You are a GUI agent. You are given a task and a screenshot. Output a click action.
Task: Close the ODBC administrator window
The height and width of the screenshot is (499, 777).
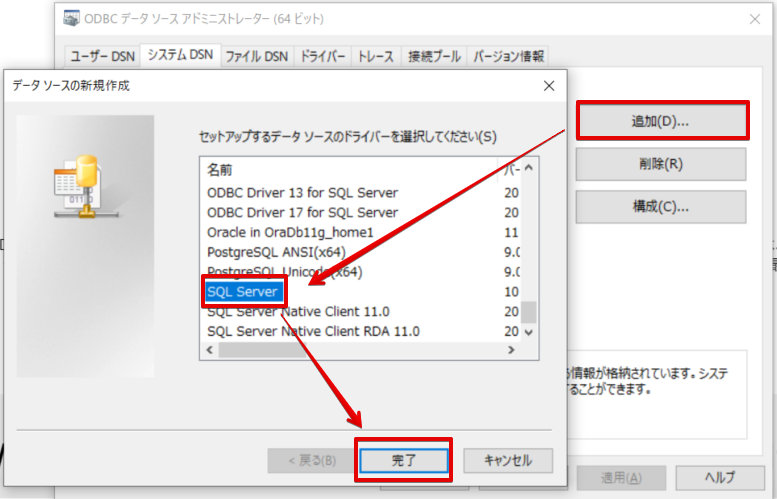tap(755, 19)
